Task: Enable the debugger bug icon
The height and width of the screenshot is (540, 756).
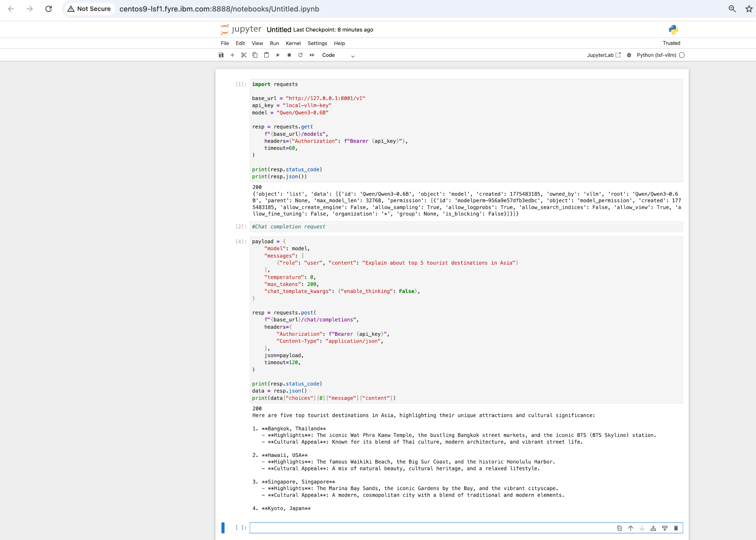Action: (x=629, y=55)
